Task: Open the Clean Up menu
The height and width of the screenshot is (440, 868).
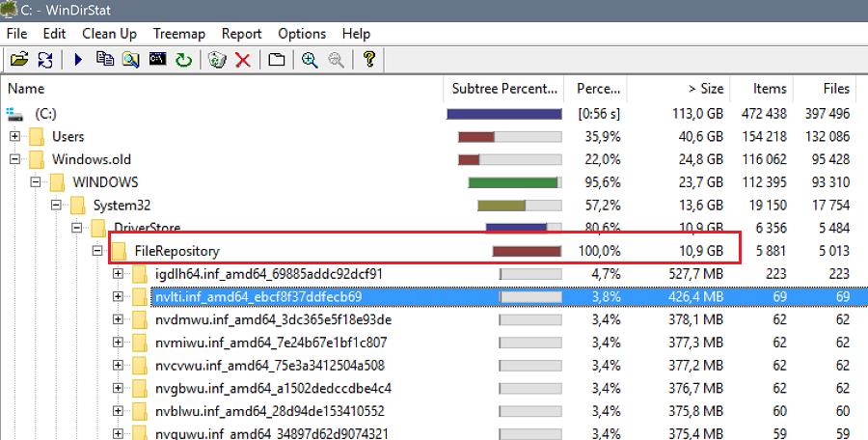Action: click(x=109, y=34)
